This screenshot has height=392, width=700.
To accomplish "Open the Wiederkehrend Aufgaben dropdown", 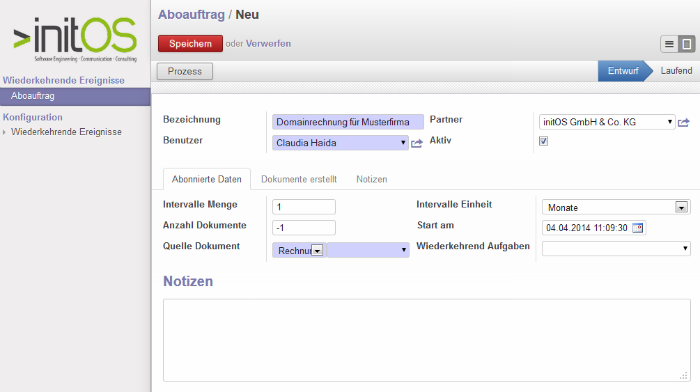I will (616, 248).
